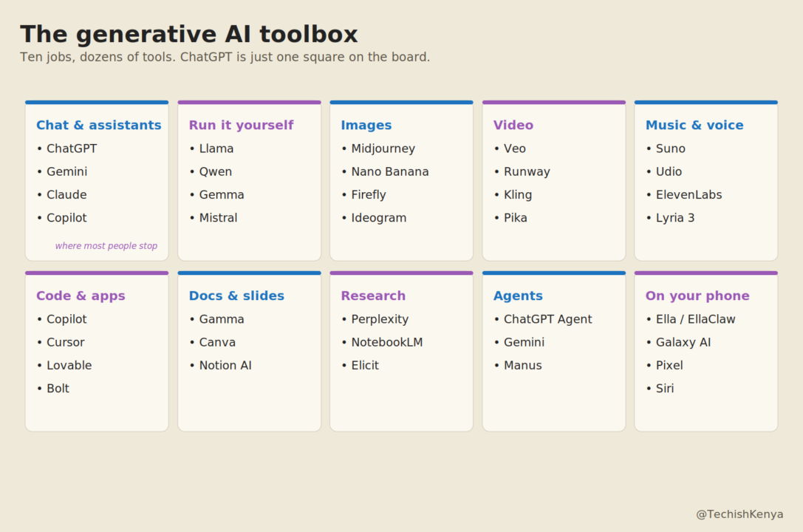The height and width of the screenshot is (532, 803).
Task: Select the "Video" card heading
Action: coord(513,125)
